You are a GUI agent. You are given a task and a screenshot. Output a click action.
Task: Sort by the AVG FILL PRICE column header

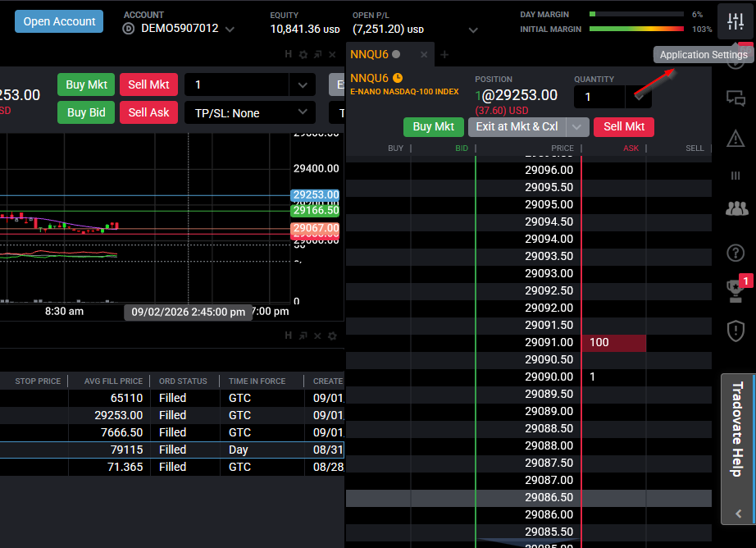113,381
